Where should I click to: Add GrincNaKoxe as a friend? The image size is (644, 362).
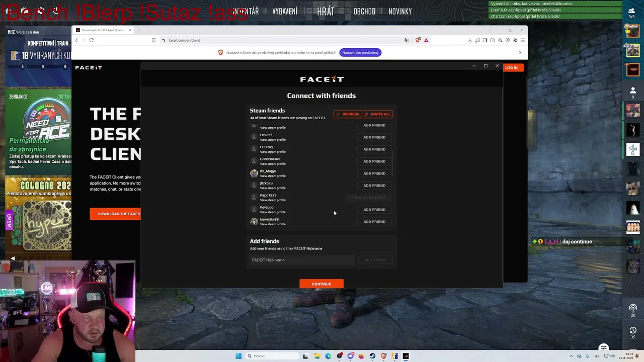point(374,161)
